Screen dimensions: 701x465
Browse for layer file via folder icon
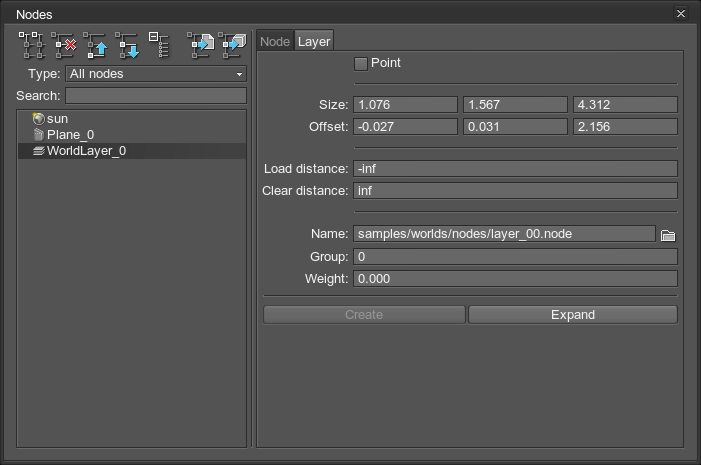[x=668, y=235]
